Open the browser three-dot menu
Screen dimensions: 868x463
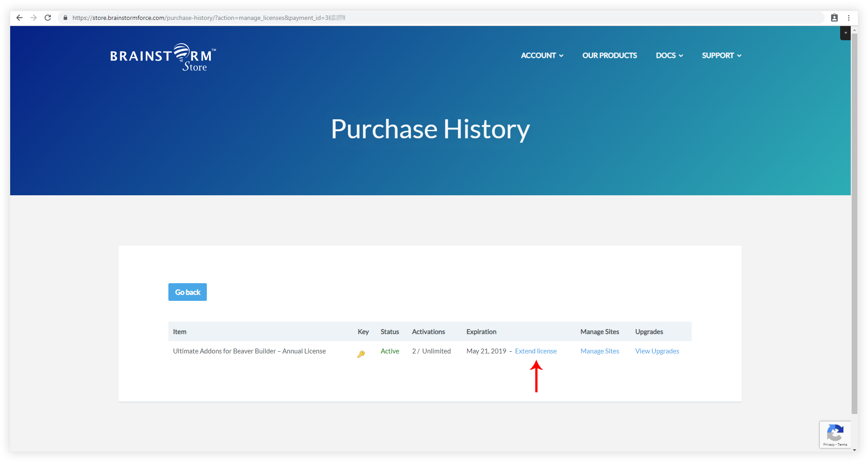(849, 18)
